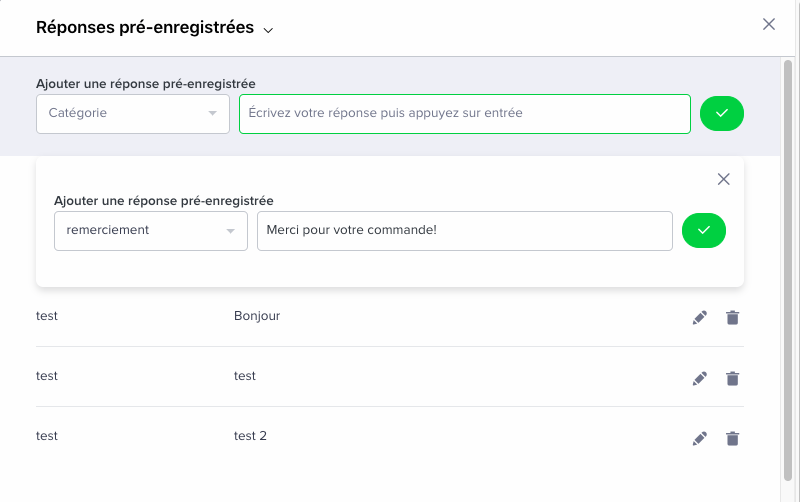Edit the 'test' response row
Viewport: 800px width, 502px height.
pyautogui.click(x=699, y=378)
